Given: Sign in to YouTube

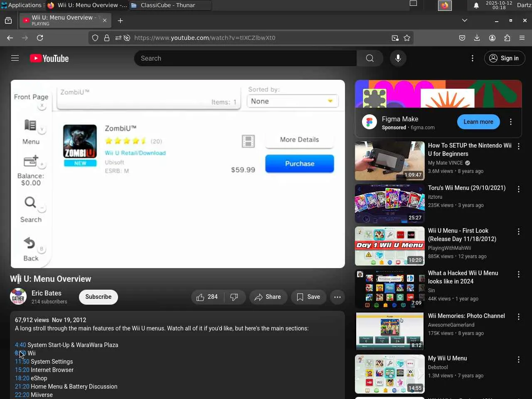Looking at the screenshot, I should (505, 58).
